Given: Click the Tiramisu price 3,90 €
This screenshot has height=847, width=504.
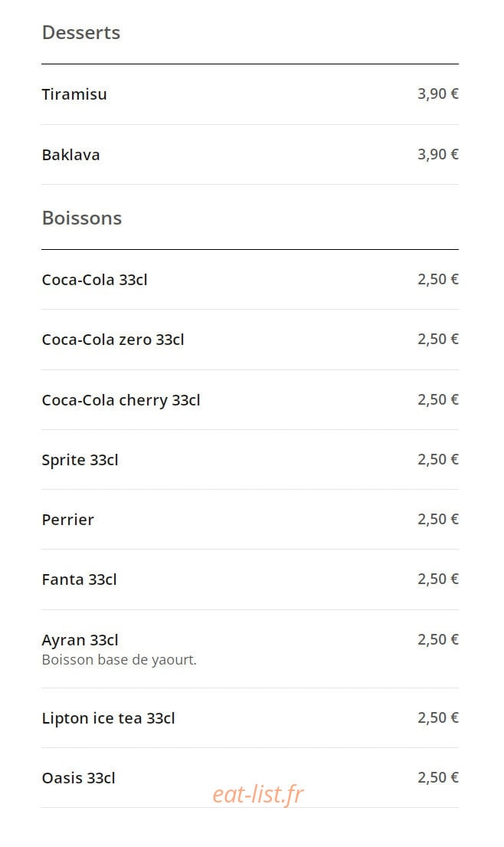Looking at the screenshot, I should coord(437,94).
